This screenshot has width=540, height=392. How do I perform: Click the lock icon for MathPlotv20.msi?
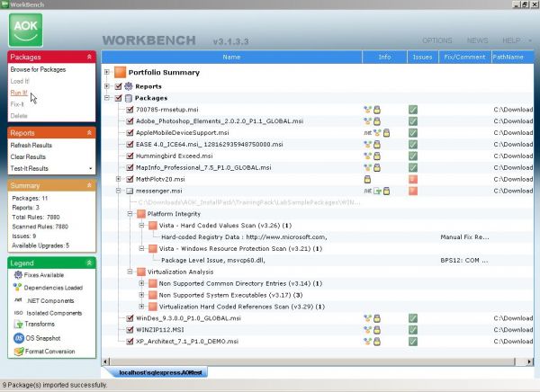[x=367, y=179]
